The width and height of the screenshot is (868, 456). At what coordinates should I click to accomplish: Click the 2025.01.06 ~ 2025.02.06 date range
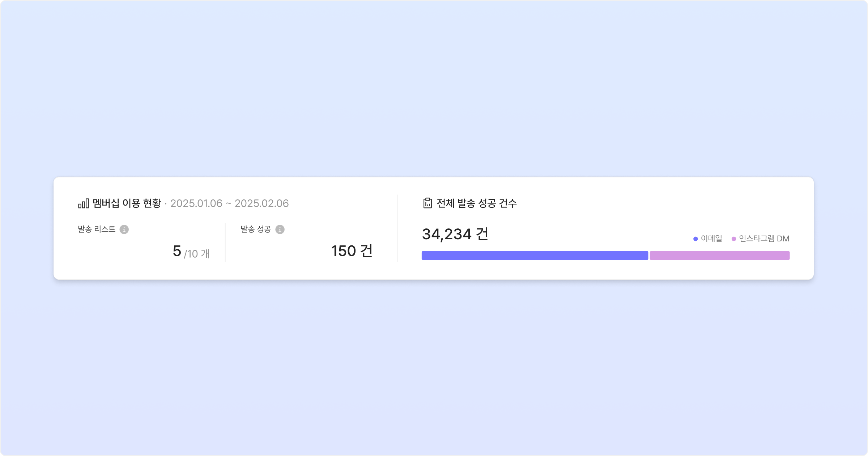pos(230,203)
